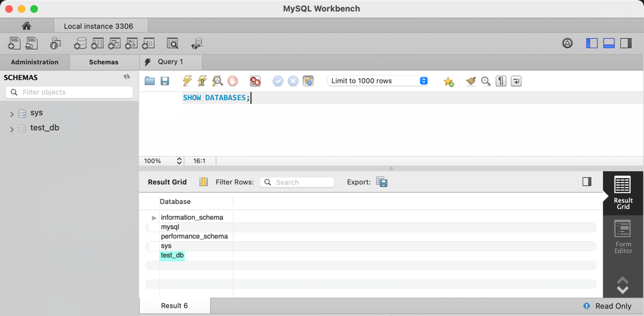Viewport: 644px width, 316px height.
Task: Click the Database column header
Action: [196, 202]
